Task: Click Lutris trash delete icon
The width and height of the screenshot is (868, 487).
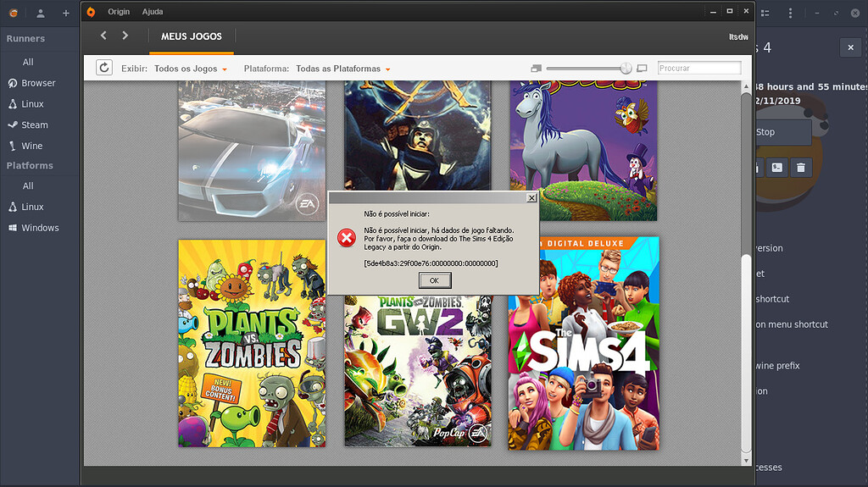Action: coord(801,167)
